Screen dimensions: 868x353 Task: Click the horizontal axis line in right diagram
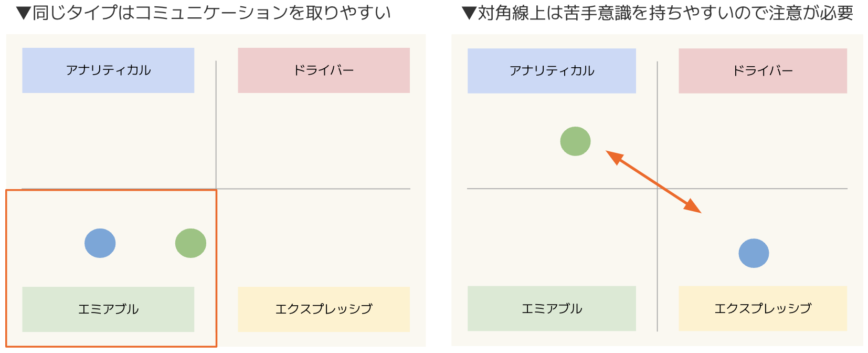click(x=657, y=189)
